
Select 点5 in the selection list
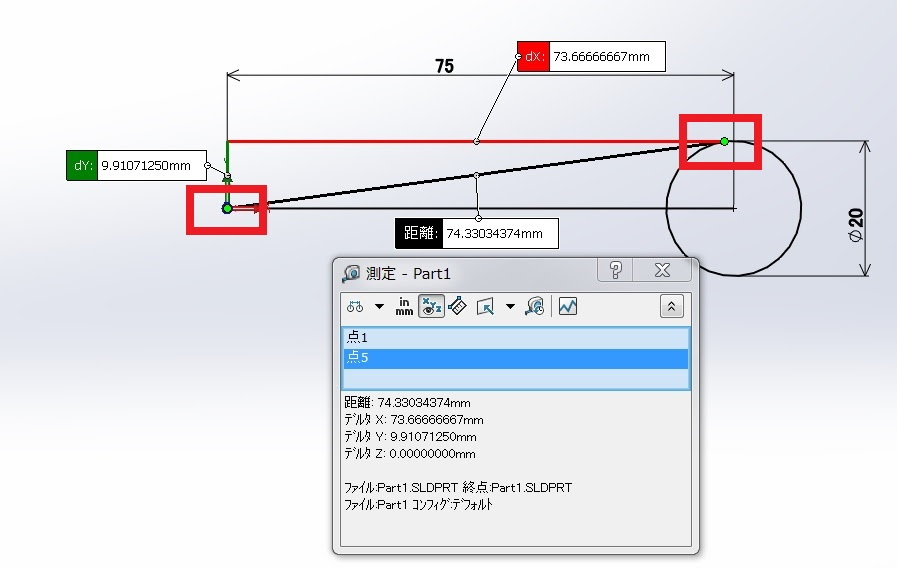(516, 358)
